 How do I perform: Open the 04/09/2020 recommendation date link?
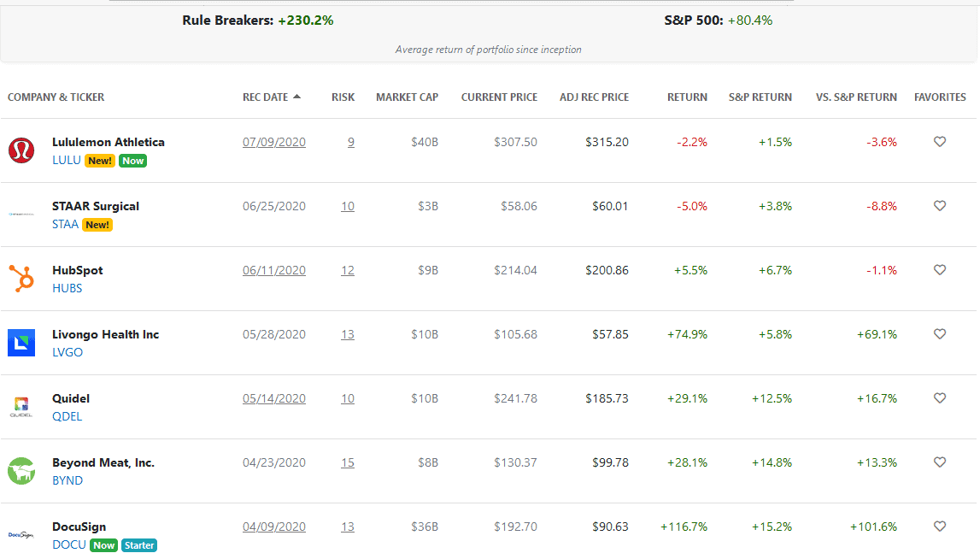[273, 527]
